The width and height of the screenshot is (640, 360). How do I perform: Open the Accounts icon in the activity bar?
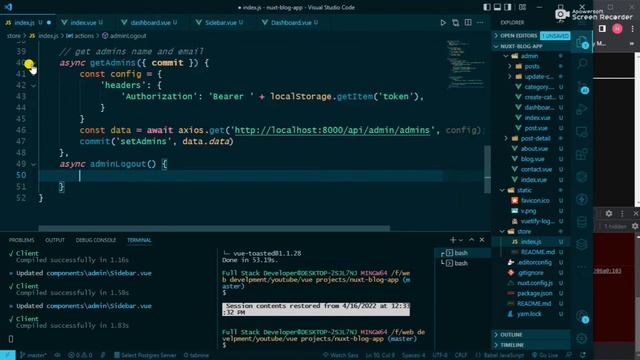(582, 316)
